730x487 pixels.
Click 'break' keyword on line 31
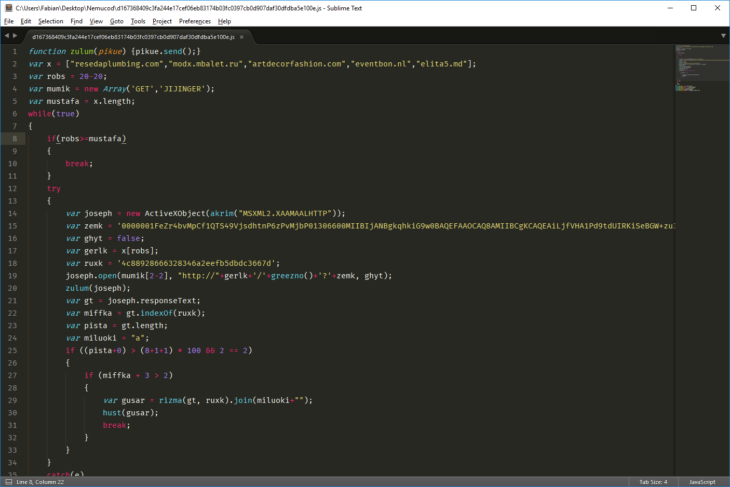tap(115, 425)
